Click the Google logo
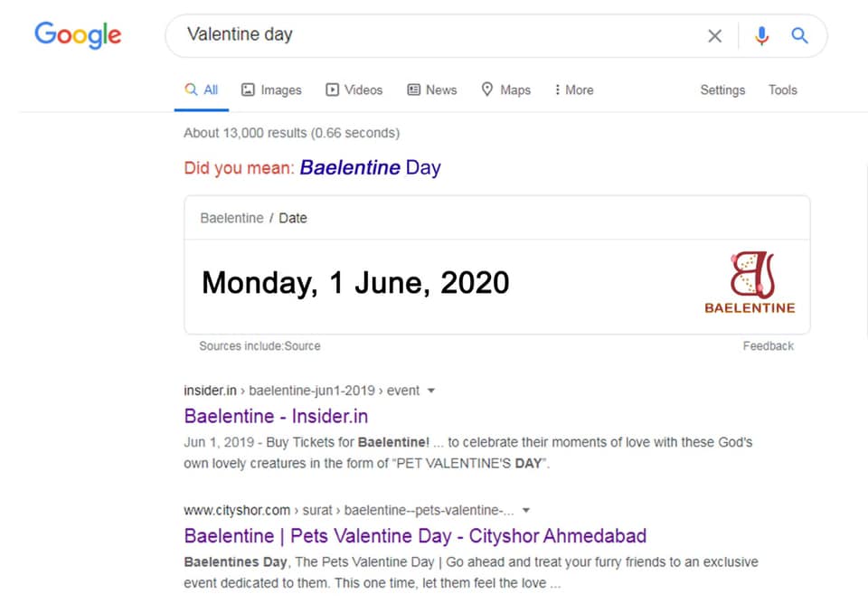 [x=78, y=35]
